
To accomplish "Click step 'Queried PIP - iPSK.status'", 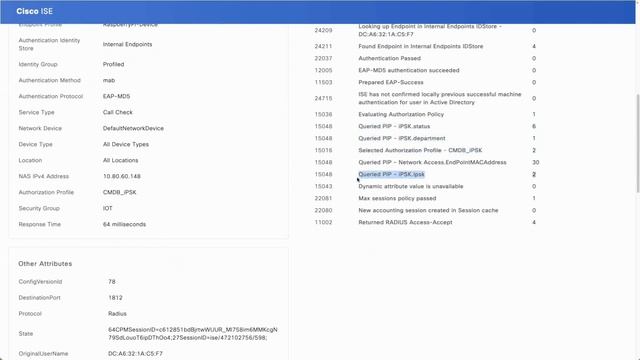I will [394, 126].
